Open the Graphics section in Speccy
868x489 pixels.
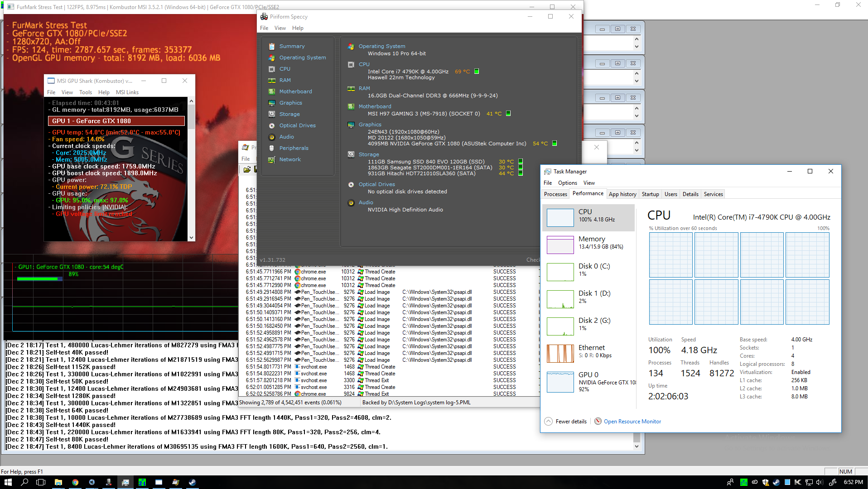pos(290,103)
